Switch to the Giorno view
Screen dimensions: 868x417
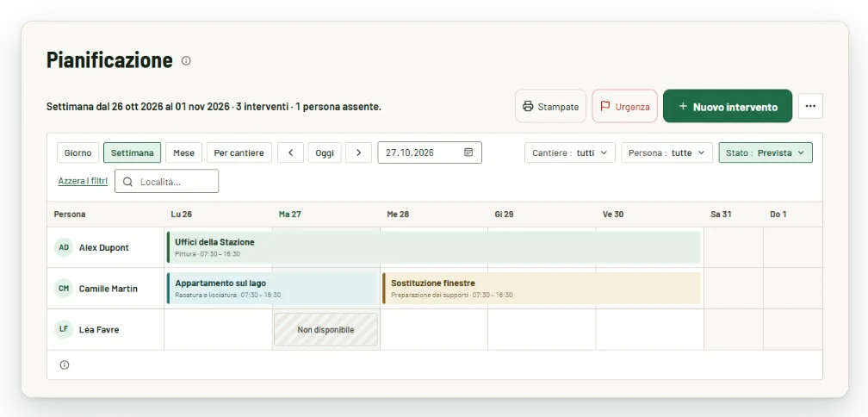click(78, 152)
